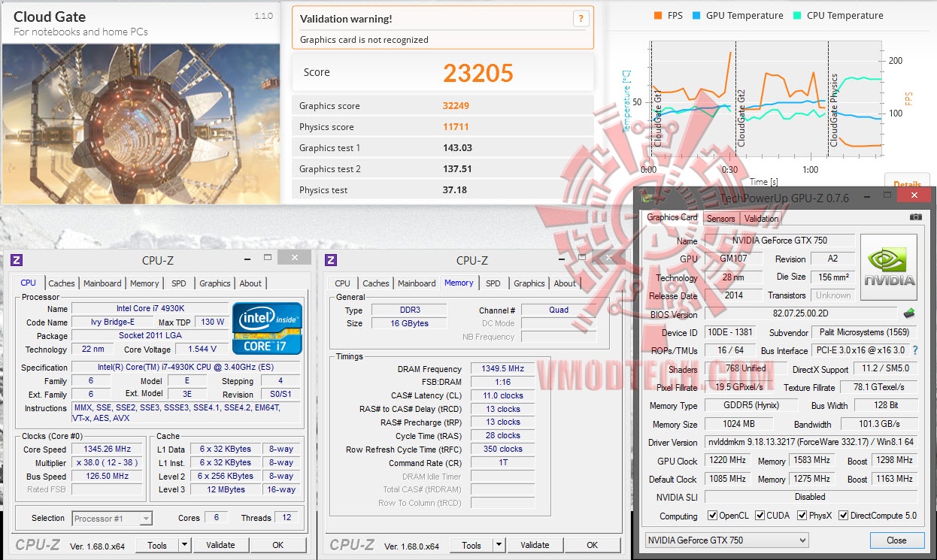This screenshot has height=560, width=937.
Task: Click the GPU Clock value 1220 MHz
Action: coord(727,460)
